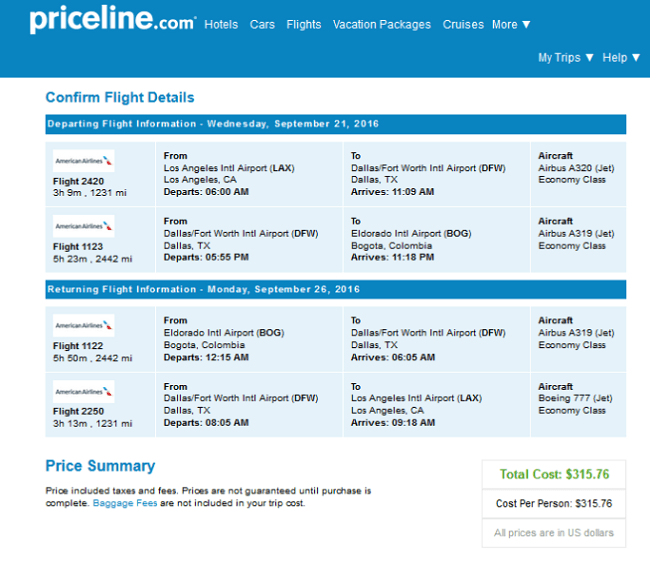This screenshot has width=650, height=561.
Task: Open the Cars navigation item
Action: click(x=262, y=24)
